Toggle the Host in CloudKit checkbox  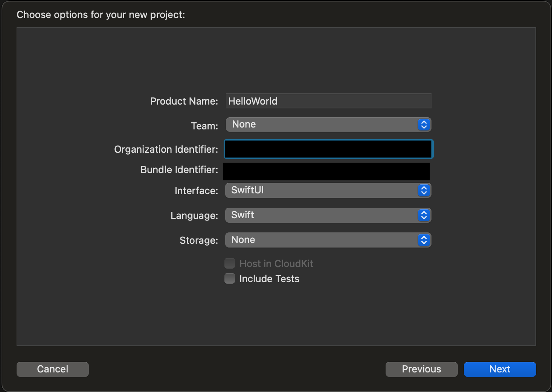pos(230,264)
